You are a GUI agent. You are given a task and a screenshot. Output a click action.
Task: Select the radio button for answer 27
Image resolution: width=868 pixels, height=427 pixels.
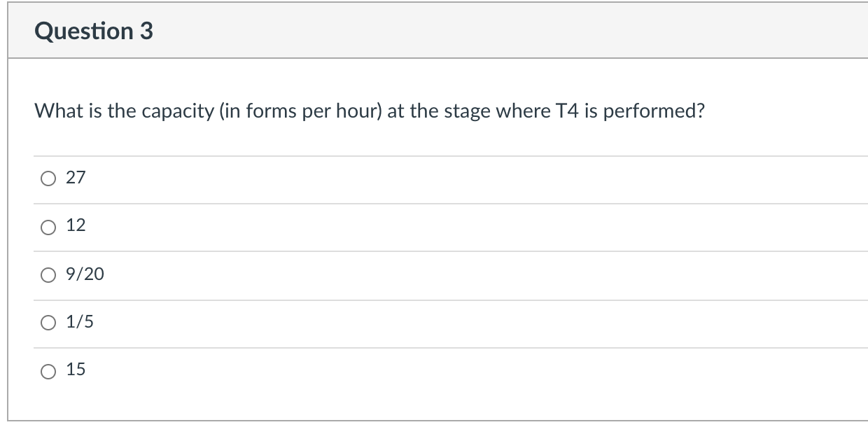(x=48, y=178)
